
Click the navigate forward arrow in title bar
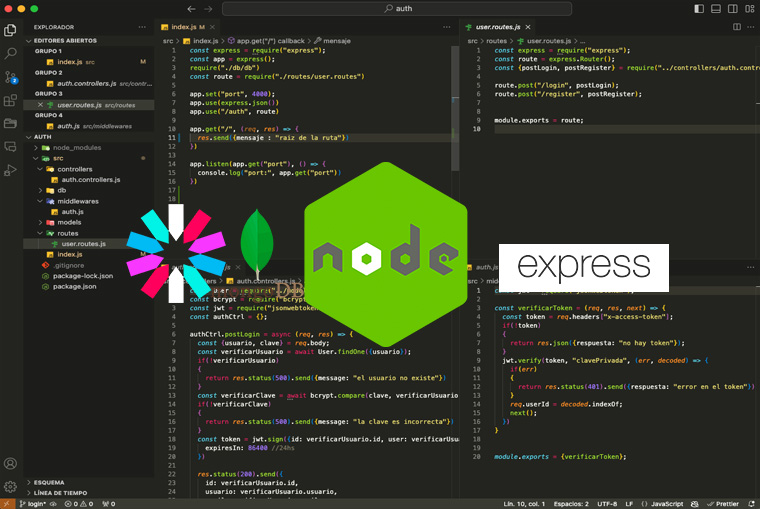pyautogui.click(x=208, y=9)
